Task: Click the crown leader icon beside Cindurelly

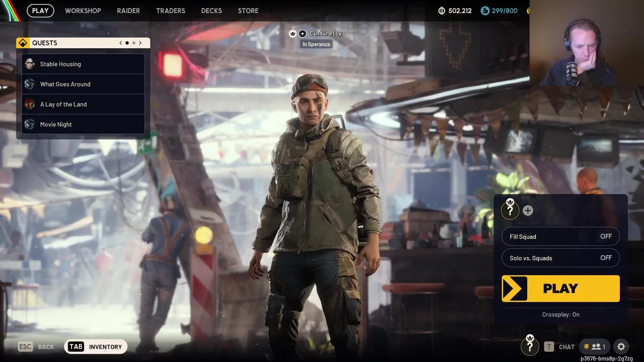Action: click(x=293, y=34)
